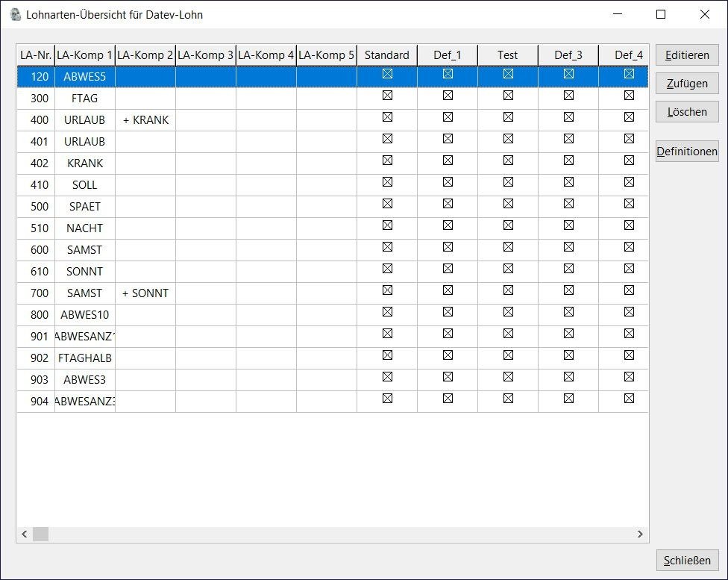
Task: Toggle Def_3 checkbox for row 600
Action: coord(568,247)
